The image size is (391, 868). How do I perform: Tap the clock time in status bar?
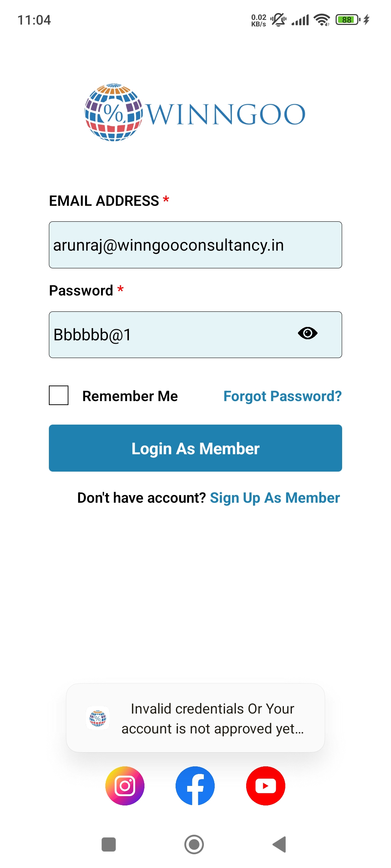click(x=34, y=20)
